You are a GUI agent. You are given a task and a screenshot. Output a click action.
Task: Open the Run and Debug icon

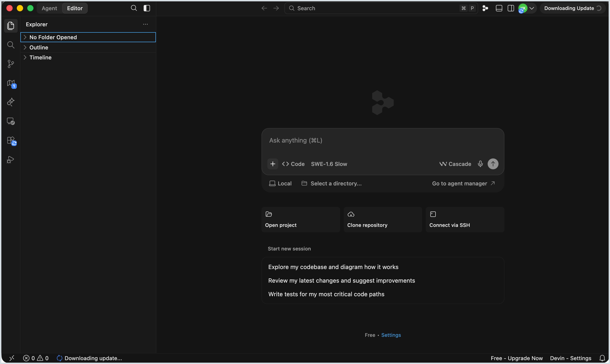pyautogui.click(x=11, y=160)
